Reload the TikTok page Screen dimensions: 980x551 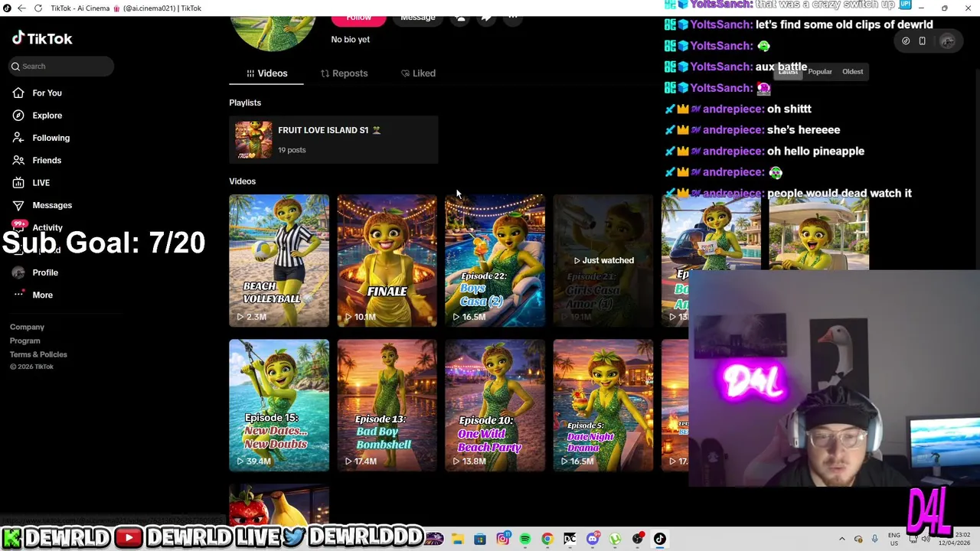[x=38, y=8]
